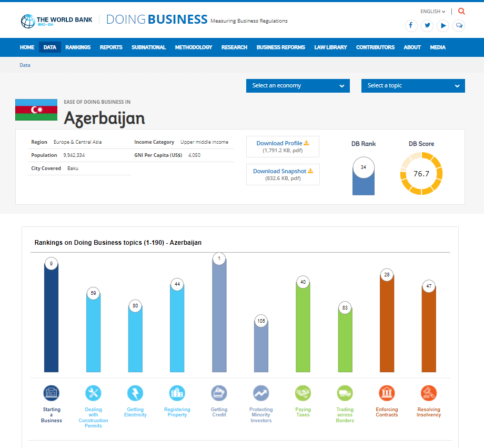Click the DB Score 76.7 donut chart
Viewport: 484px width, 448px height.
[x=421, y=173]
